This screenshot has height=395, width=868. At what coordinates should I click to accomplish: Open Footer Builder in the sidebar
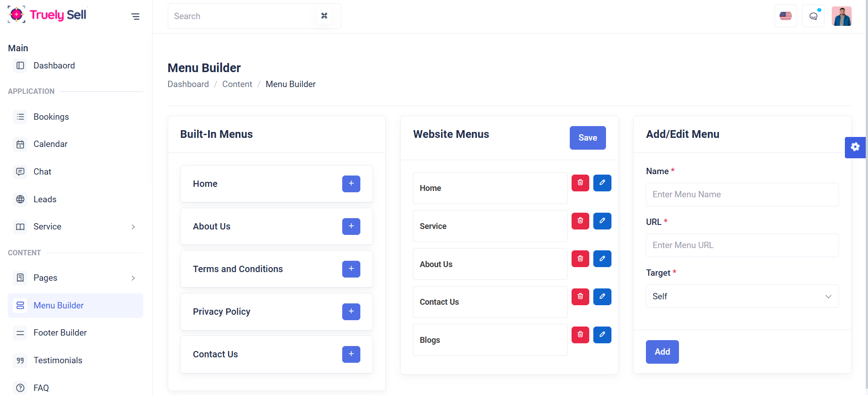tap(60, 332)
